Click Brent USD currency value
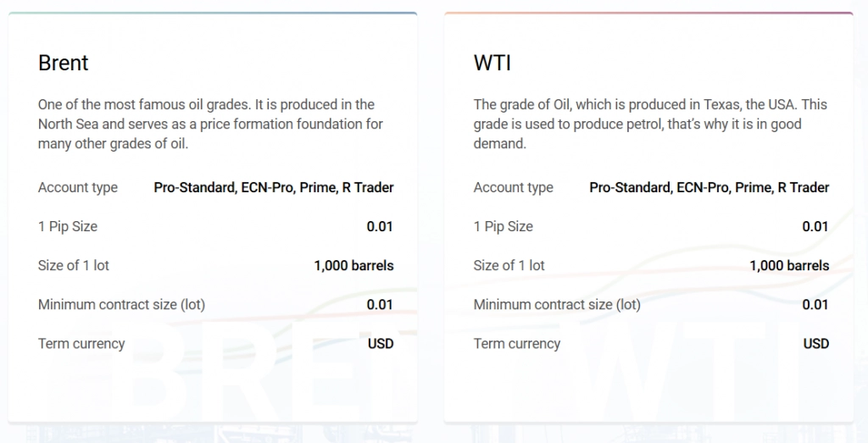 point(381,343)
